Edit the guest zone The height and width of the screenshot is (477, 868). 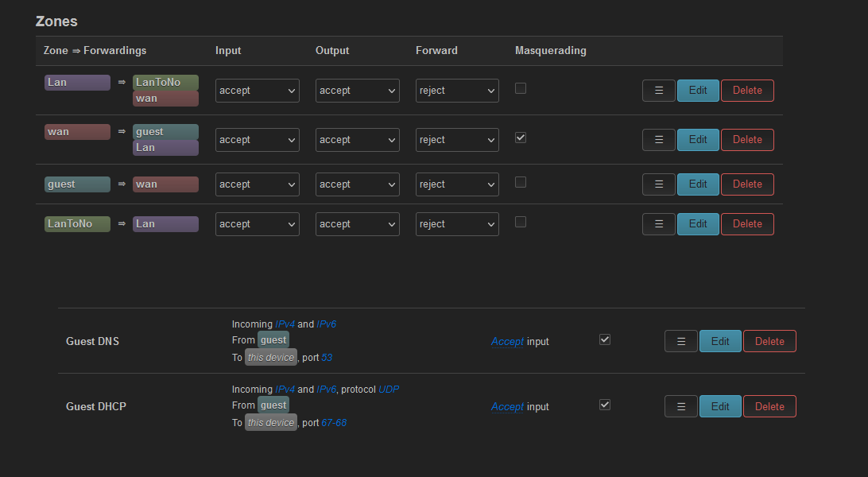click(698, 184)
